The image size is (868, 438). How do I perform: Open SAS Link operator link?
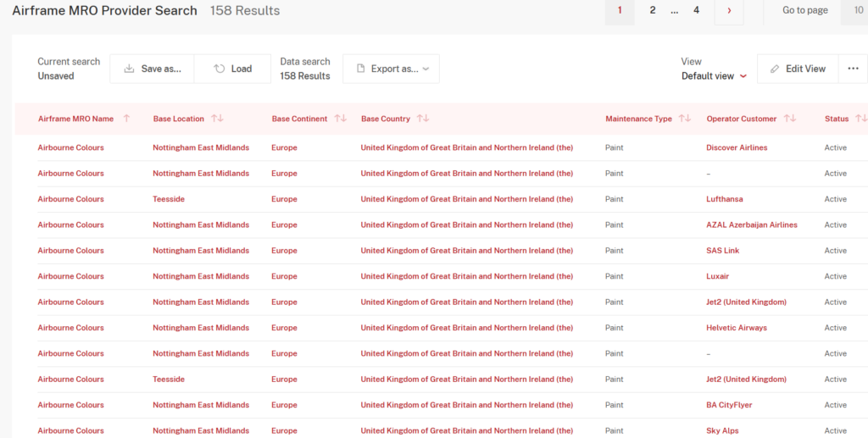tap(722, 251)
